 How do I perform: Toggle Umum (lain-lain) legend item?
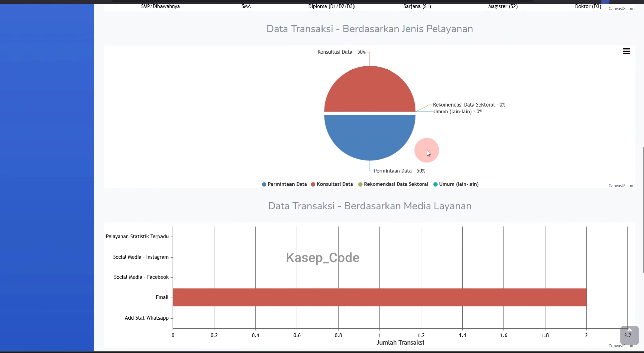[456, 184]
